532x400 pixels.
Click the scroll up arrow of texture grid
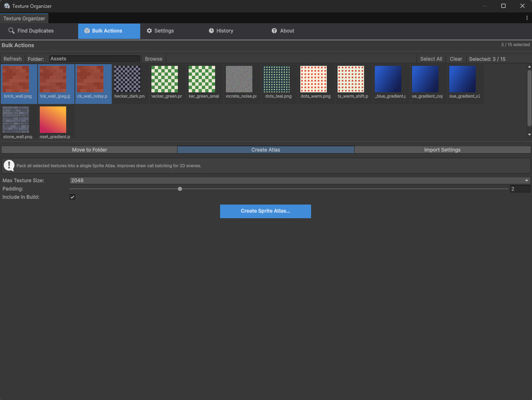pos(530,67)
